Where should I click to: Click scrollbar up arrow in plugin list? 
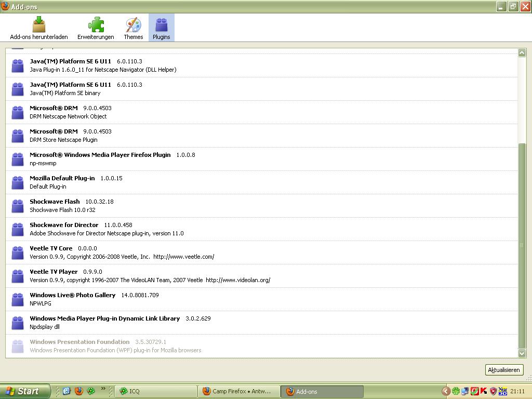click(522, 52)
